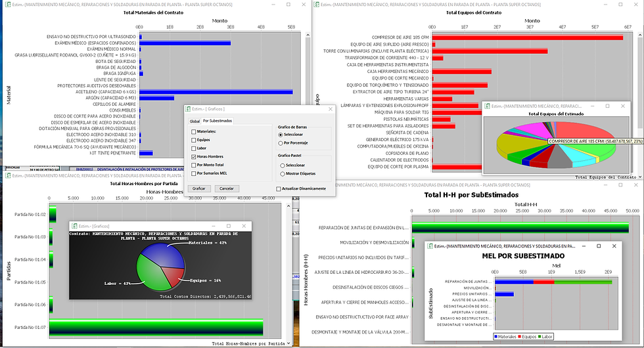Viewport: 644px width, 348px height.
Task: Minimize the MEL POR SUBESTIMADO window
Action: [x=584, y=246]
